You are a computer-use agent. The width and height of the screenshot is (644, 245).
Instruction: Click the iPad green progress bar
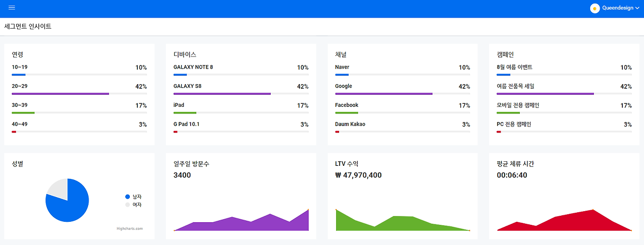(185, 113)
